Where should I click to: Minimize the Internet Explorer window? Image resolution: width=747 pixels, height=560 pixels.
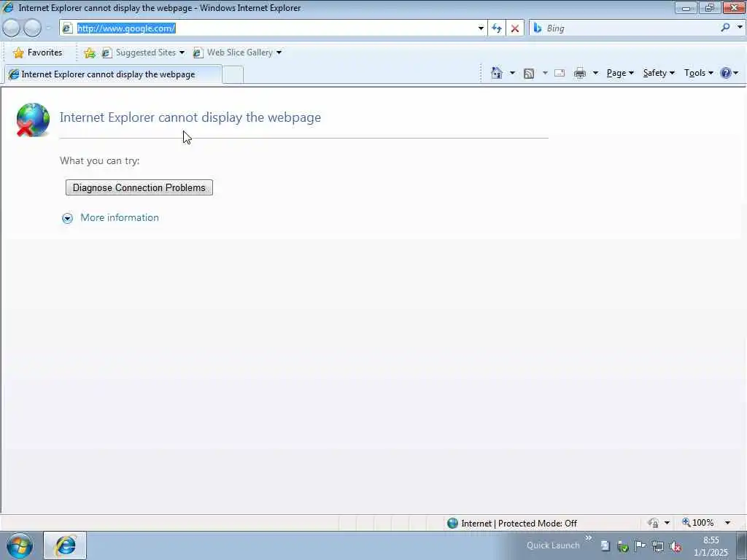[686, 7]
